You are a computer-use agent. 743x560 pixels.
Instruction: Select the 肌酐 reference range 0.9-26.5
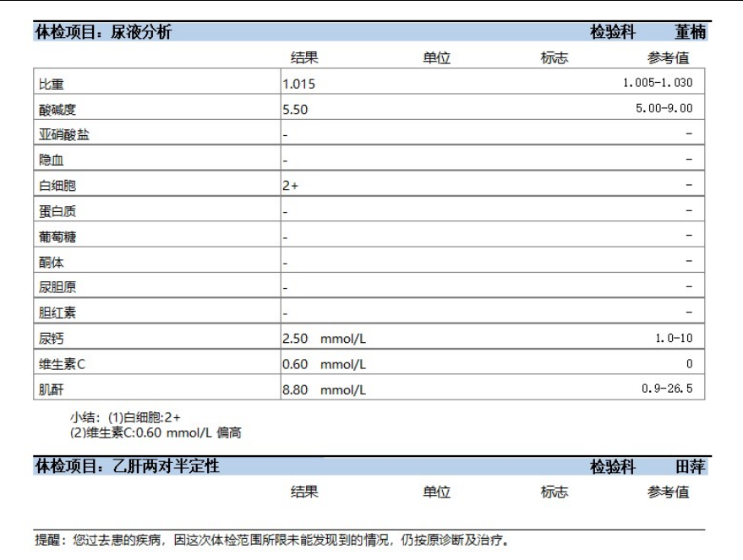(667, 389)
